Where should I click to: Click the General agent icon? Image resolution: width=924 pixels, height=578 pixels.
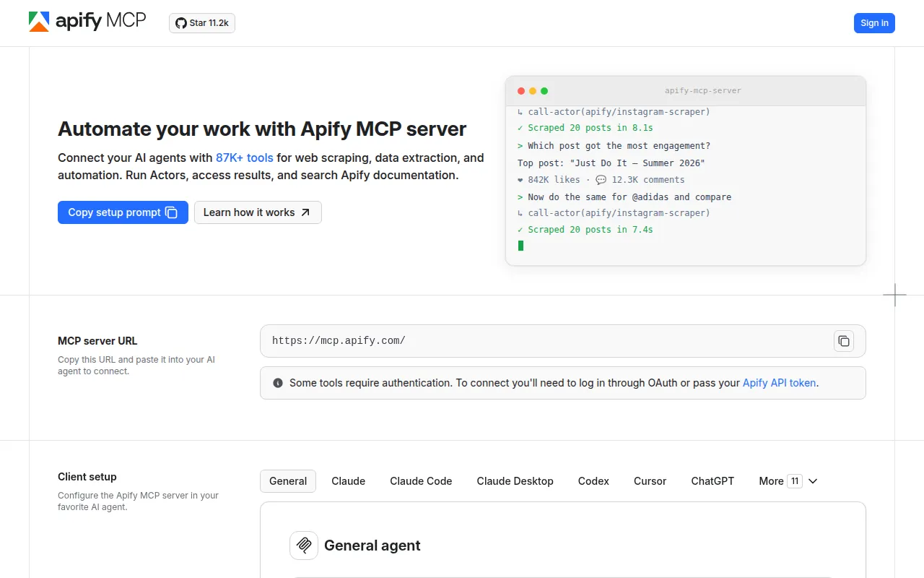304,545
